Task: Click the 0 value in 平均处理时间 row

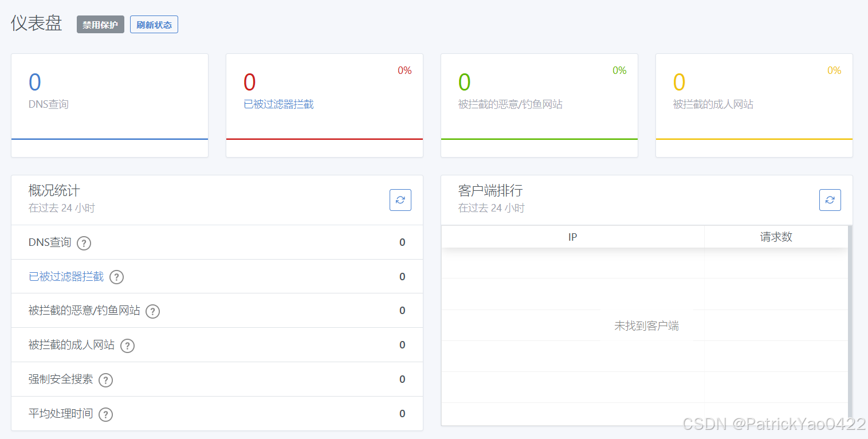Action: 402,414
